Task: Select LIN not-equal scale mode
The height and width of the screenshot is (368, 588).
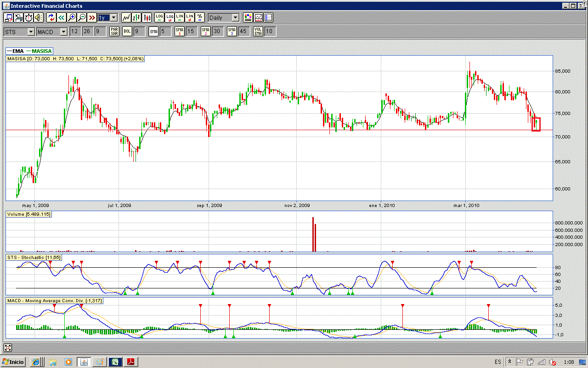Action: [190, 17]
